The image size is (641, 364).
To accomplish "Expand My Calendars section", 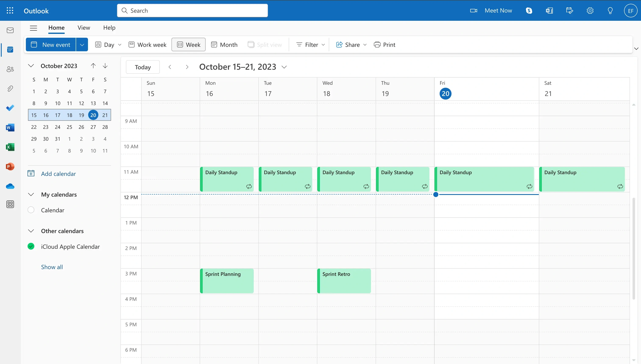I will (x=30, y=194).
